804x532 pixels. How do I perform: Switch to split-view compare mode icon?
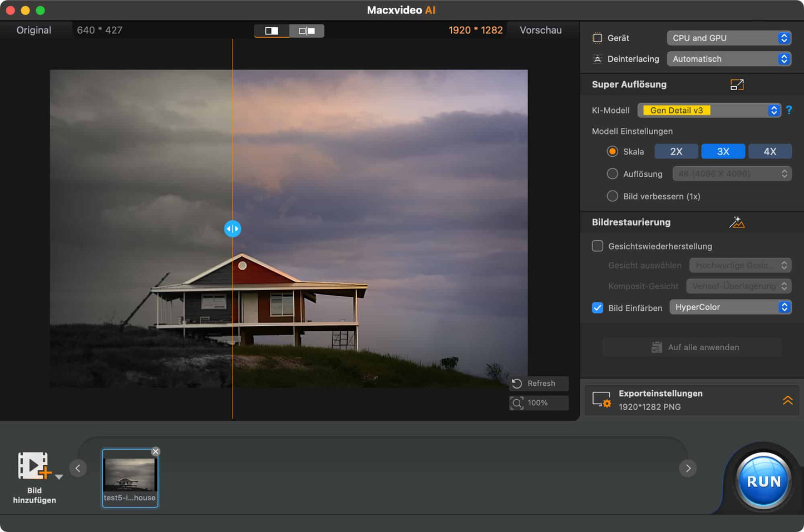272,31
